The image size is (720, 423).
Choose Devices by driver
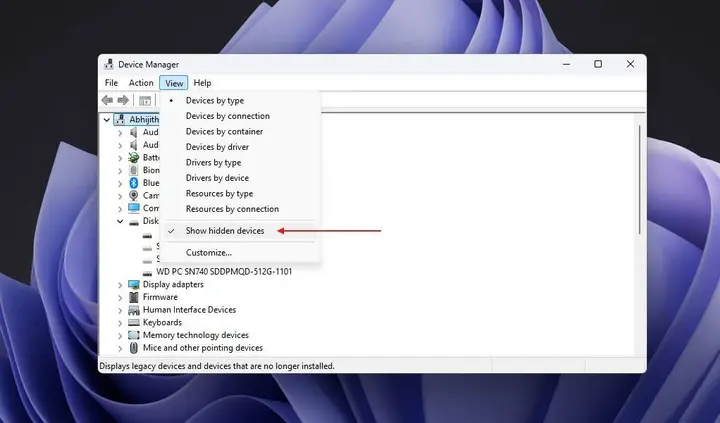coord(217,147)
